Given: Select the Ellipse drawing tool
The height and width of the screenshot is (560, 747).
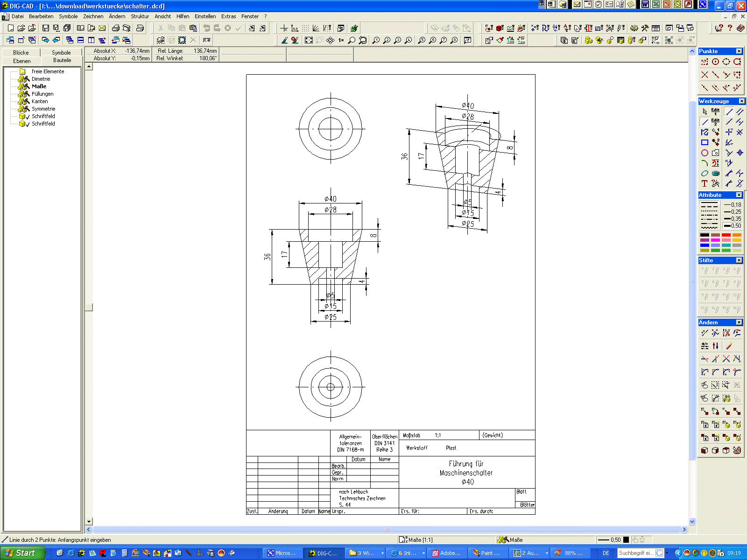Looking at the screenshot, I should click(705, 173).
